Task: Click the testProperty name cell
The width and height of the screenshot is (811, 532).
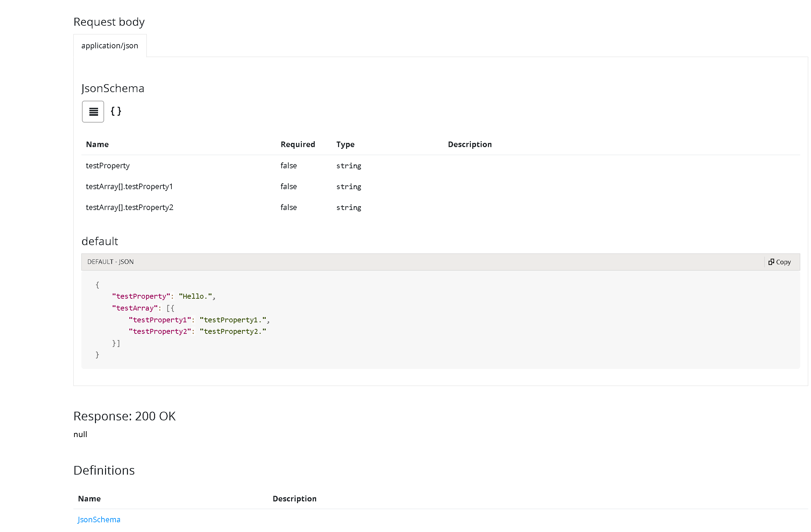Action: point(108,166)
